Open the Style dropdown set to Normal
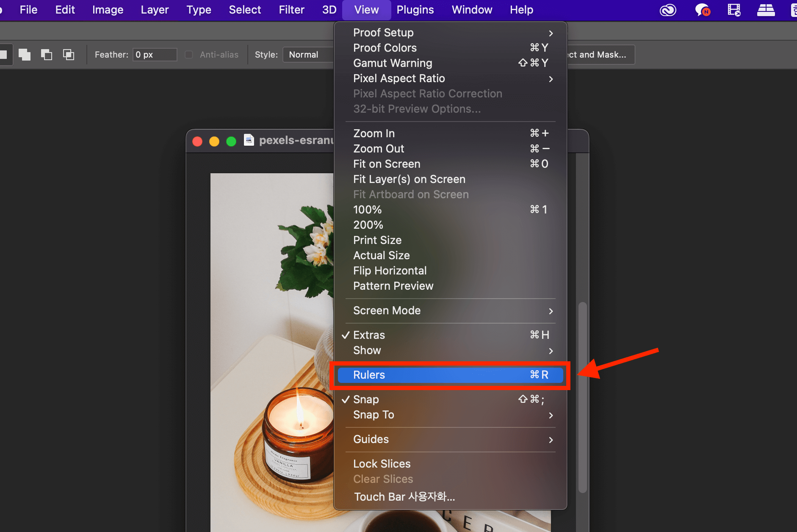Viewport: 797px width, 532px height. click(x=308, y=55)
